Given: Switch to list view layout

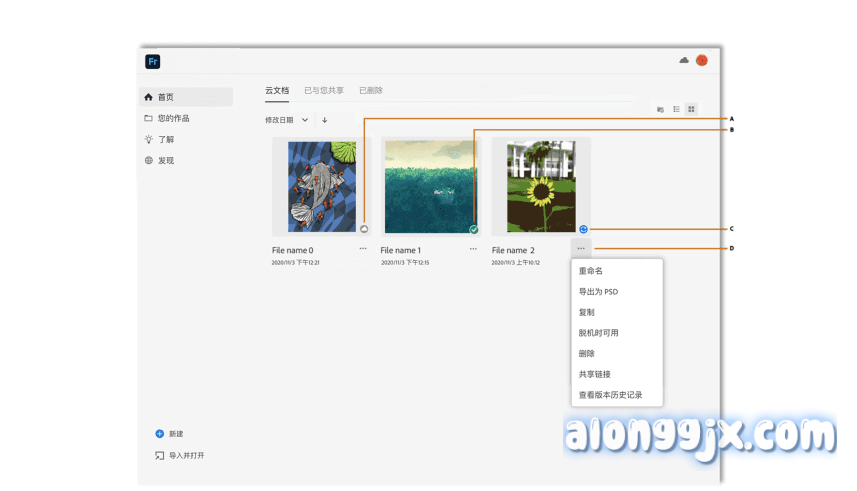Looking at the screenshot, I should point(676,109).
